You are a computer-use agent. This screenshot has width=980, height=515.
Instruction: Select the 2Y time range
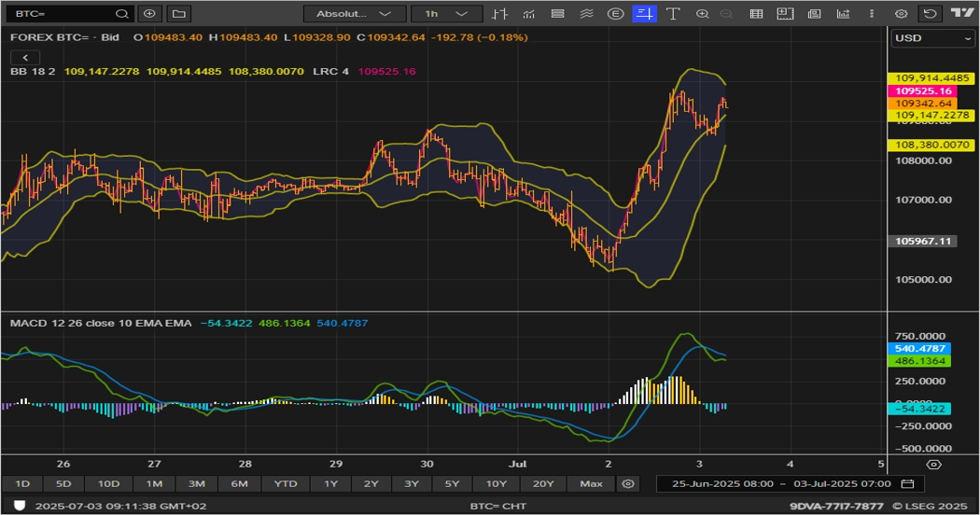(371, 484)
